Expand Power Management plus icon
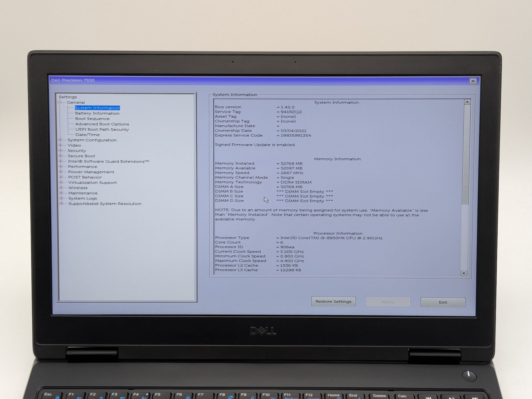This screenshot has height=399, width=532. (61, 172)
